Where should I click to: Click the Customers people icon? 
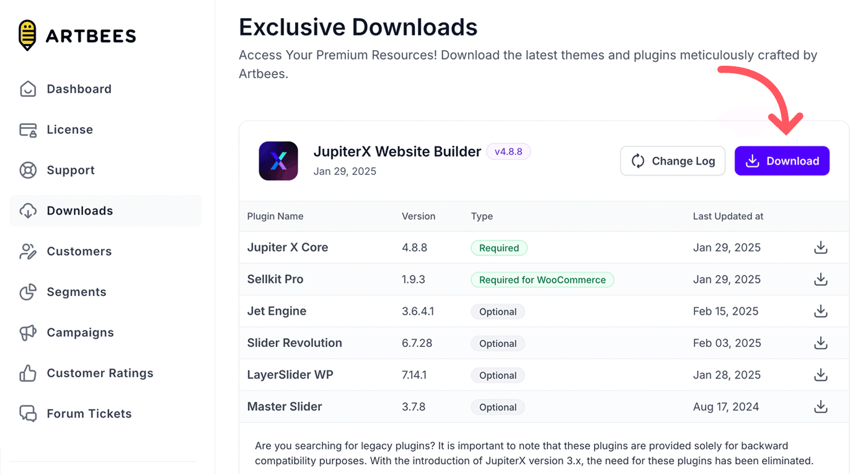pyautogui.click(x=28, y=251)
